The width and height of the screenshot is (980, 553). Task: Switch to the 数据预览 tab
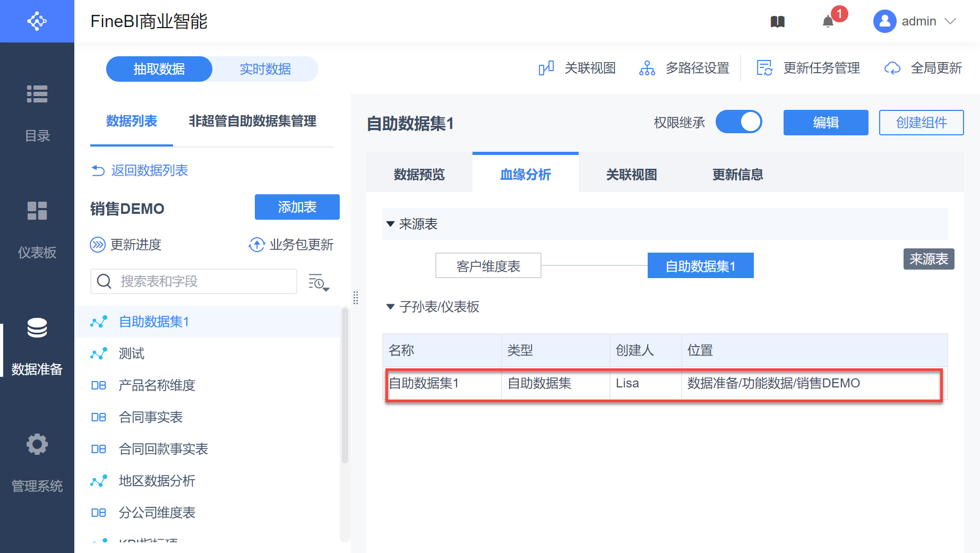pyautogui.click(x=419, y=174)
